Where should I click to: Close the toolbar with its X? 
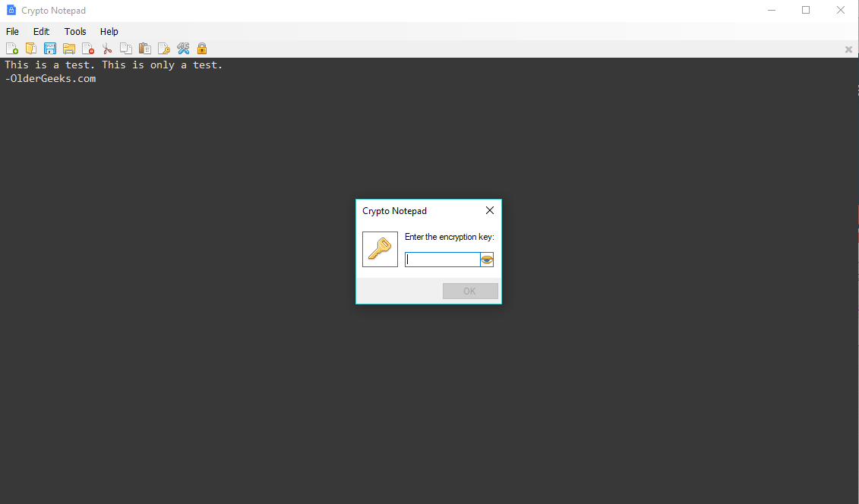point(848,49)
